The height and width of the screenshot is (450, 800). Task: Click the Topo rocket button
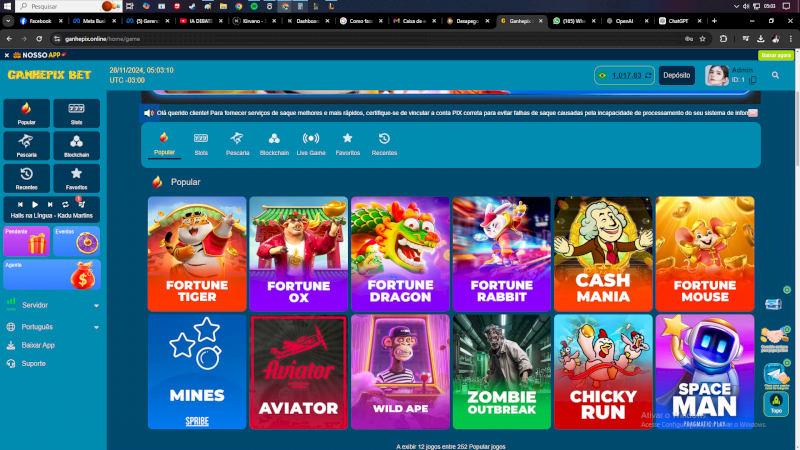(x=776, y=404)
